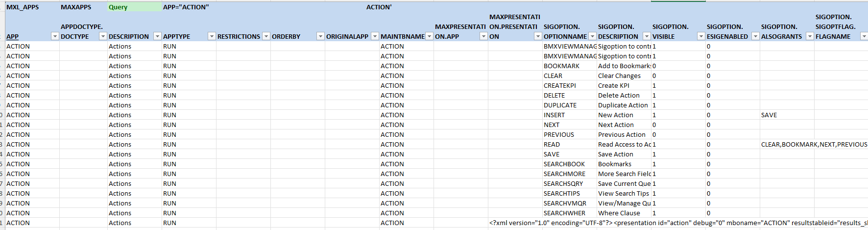This screenshot has width=868, height=230.
Task: Open the SIGOPTION.VISIBLE filter dropdown
Action: tap(701, 36)
